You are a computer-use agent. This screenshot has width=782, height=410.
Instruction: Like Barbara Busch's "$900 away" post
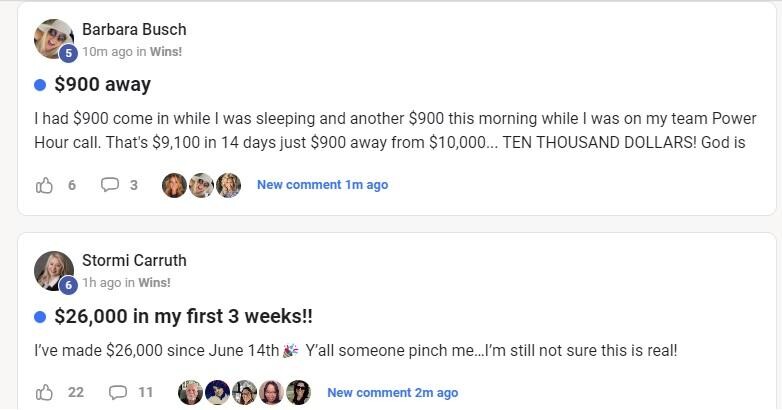coord(44,185)
